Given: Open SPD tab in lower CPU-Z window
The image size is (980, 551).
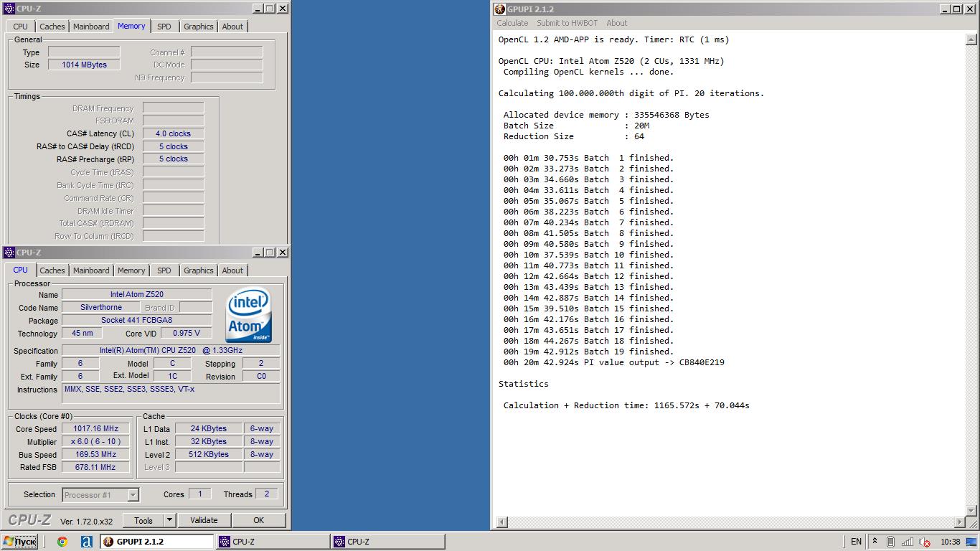Looking at the screenshot, I should click(164, 270).
